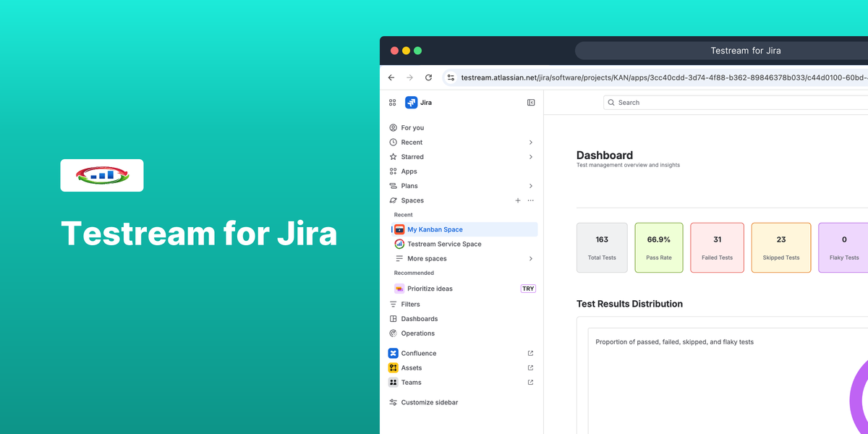
Task: Click the Testream Service Space icon
Action: coord(399,244)
